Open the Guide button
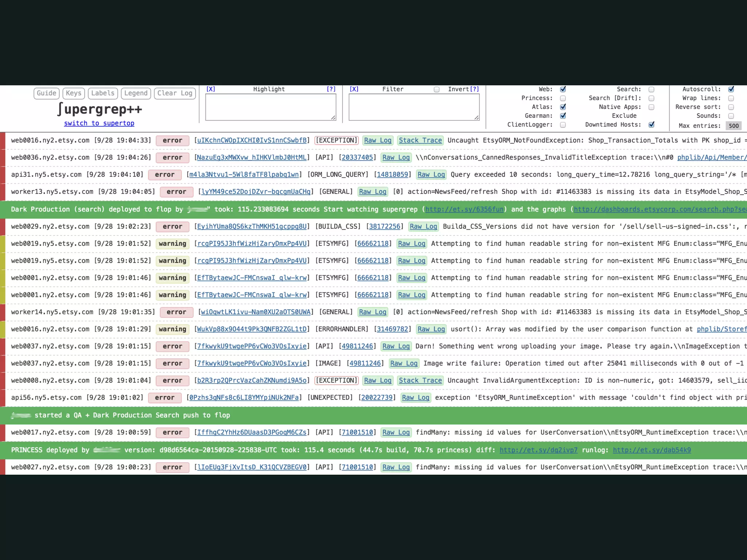Viewport: 747px width, 560px height. (47, 93)
